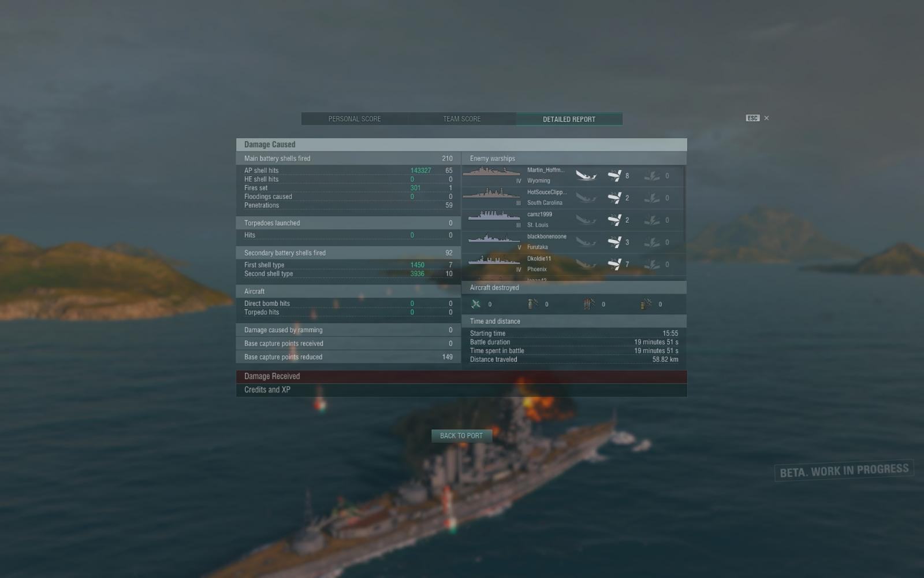
Task: Collapse the Damage Caused section header
Action: point(461,144)
